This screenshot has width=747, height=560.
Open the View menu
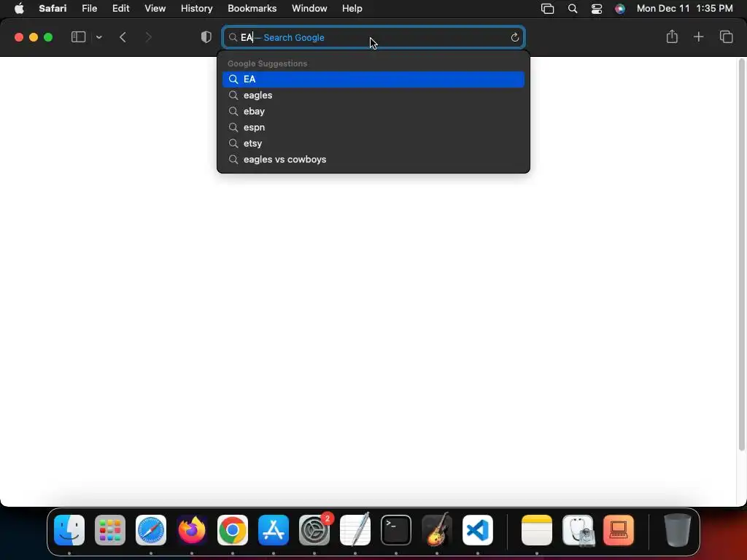pyautogui.click(x=155, y=9)
